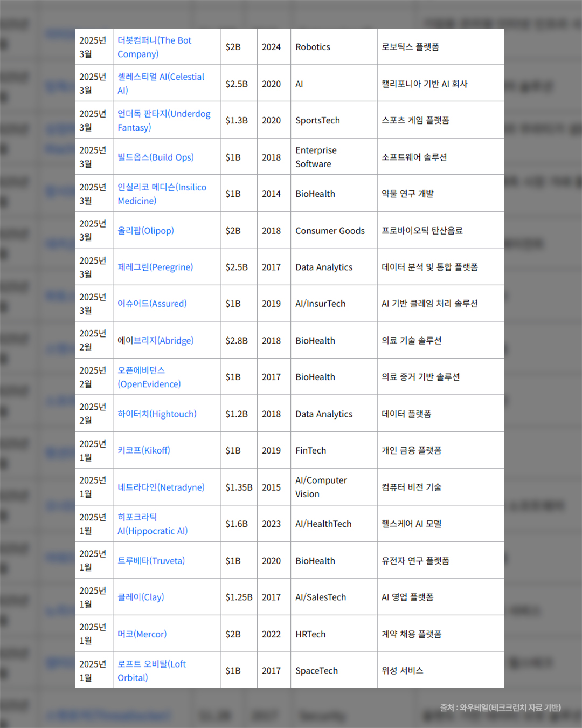This screenshot has height=728, width=582.
Task: Select the '데이터 분석 및 통합 플랫폼' description
Action: (430, 267)
